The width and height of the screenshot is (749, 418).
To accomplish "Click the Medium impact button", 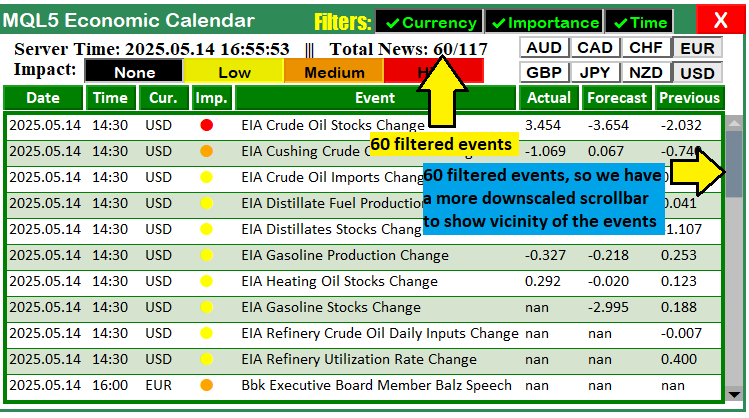I will pos(334,72).
